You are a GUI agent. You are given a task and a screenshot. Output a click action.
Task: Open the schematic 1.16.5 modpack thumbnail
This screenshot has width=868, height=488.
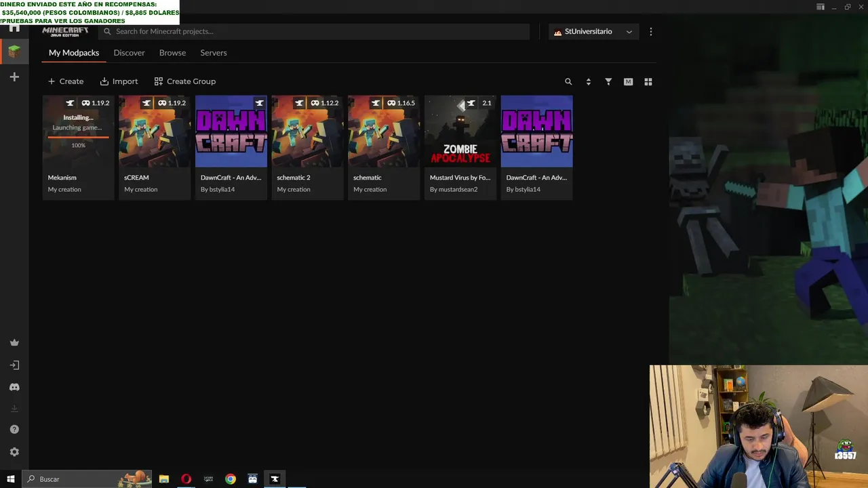384,131
